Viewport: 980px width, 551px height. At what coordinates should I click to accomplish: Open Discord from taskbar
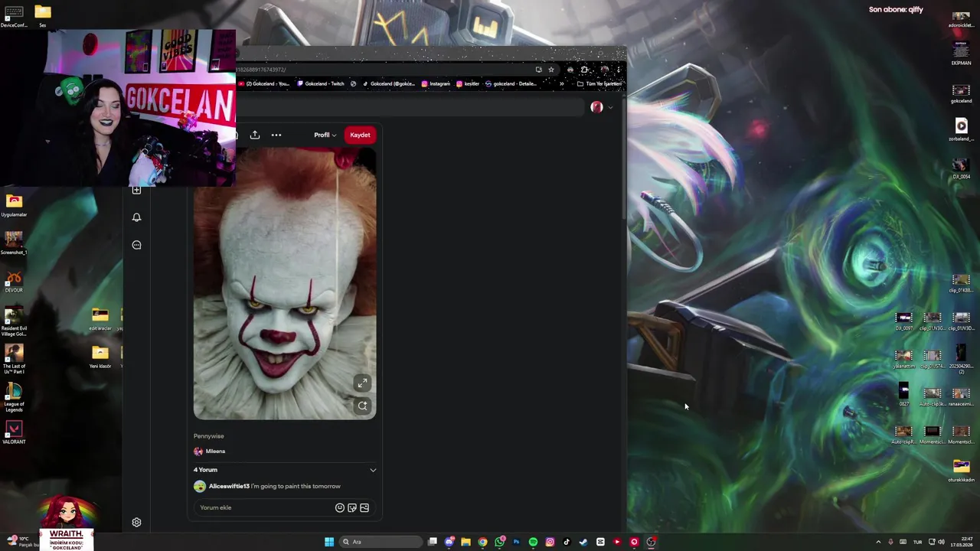pyautogui.click(x=449, y=542)
